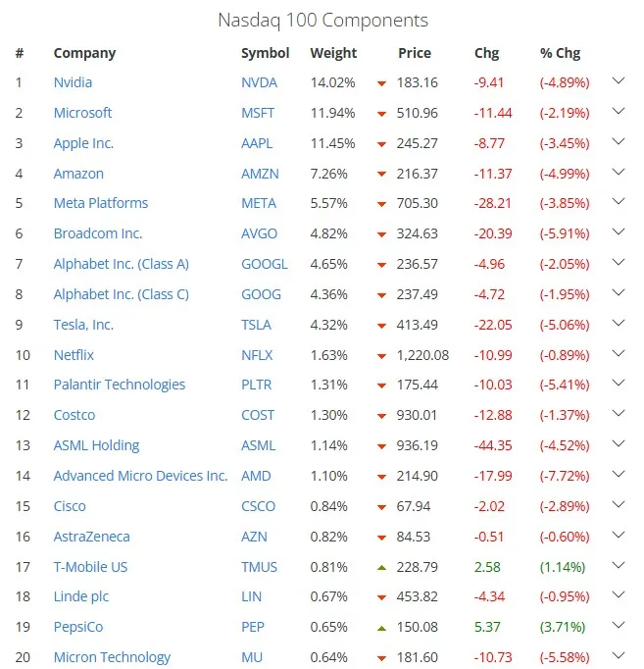Image resolution: width=644 pixels, height=669 pixels.
Task: Click the green up arrow beside PepsiCo's price
Action: coord(381,628)
